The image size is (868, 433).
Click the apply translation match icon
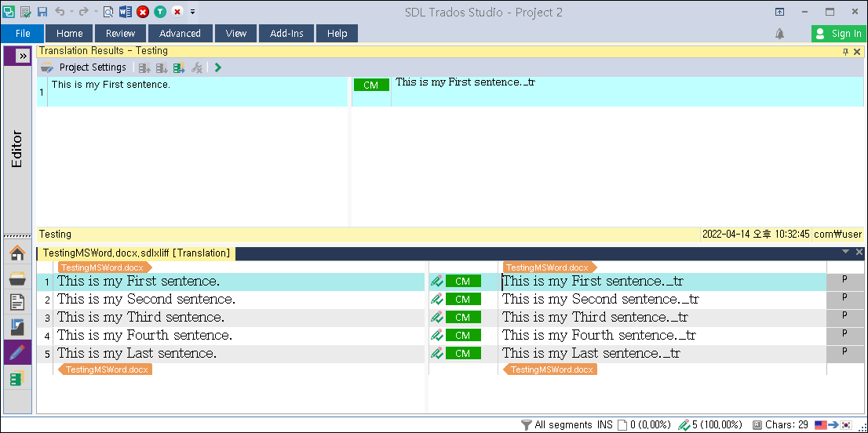(179, 68)
